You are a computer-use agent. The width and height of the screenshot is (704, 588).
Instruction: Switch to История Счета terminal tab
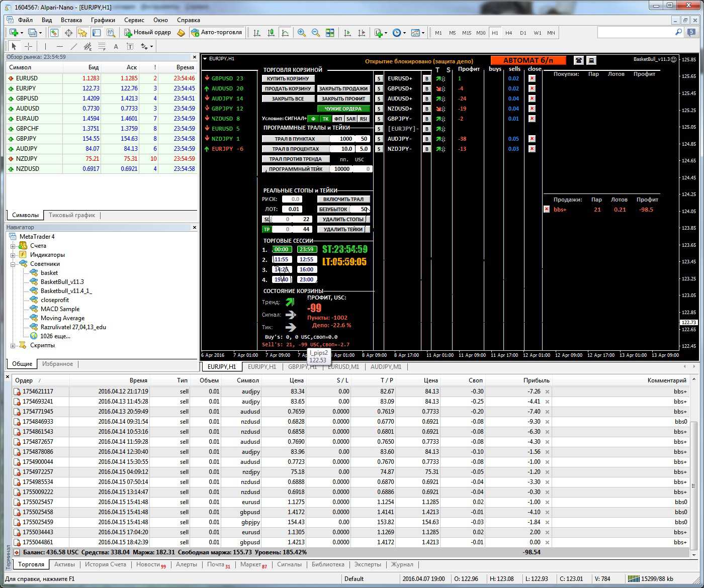pyautogui.click(x=105, y=564)
